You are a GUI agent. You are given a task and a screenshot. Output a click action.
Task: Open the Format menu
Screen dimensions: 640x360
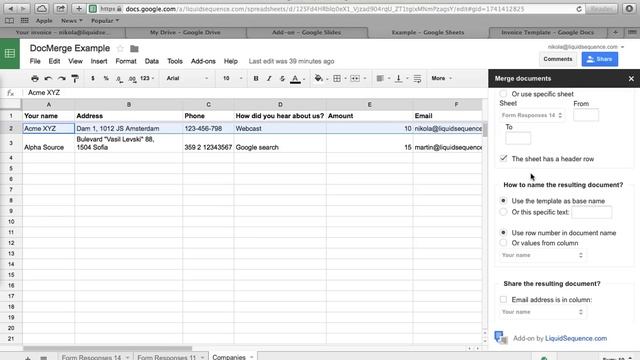pos(126,61)
